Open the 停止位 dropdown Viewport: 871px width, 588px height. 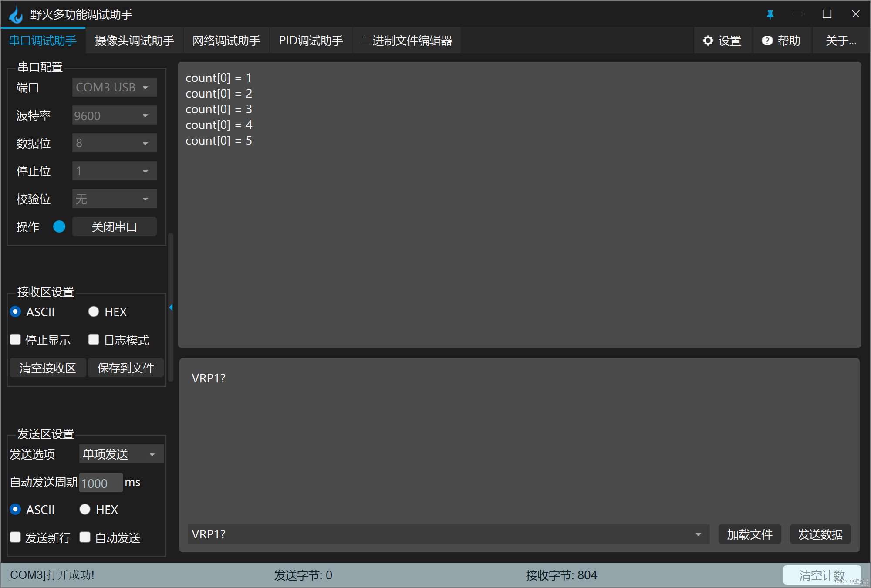pyautogui.click(x=114, y=171)
